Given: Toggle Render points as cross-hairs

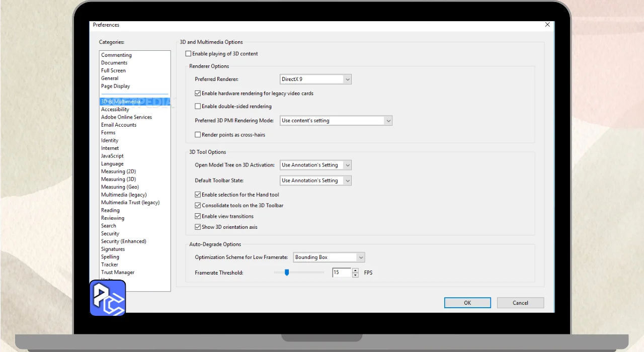Looking at the screenshot, I should click(198, 135).
